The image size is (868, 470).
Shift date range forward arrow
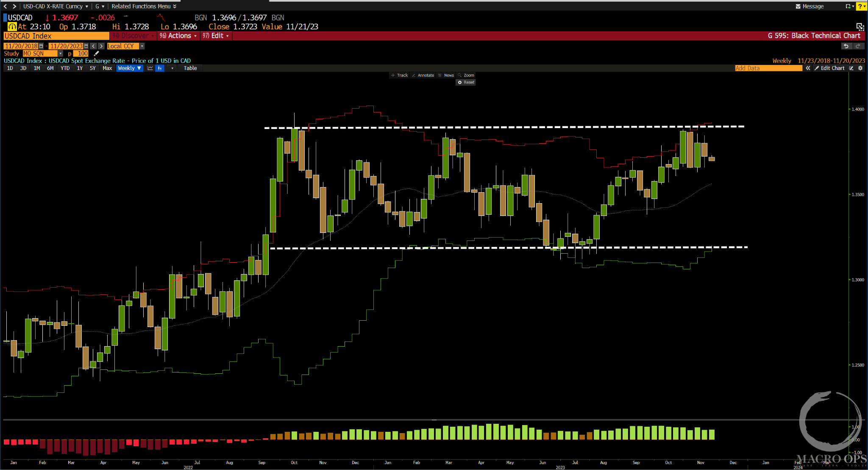(x=101, y=46)
